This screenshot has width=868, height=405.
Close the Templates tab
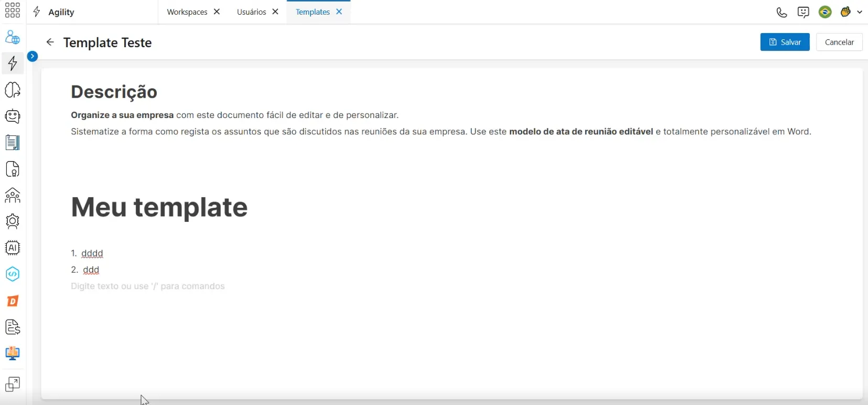(339, 12)
